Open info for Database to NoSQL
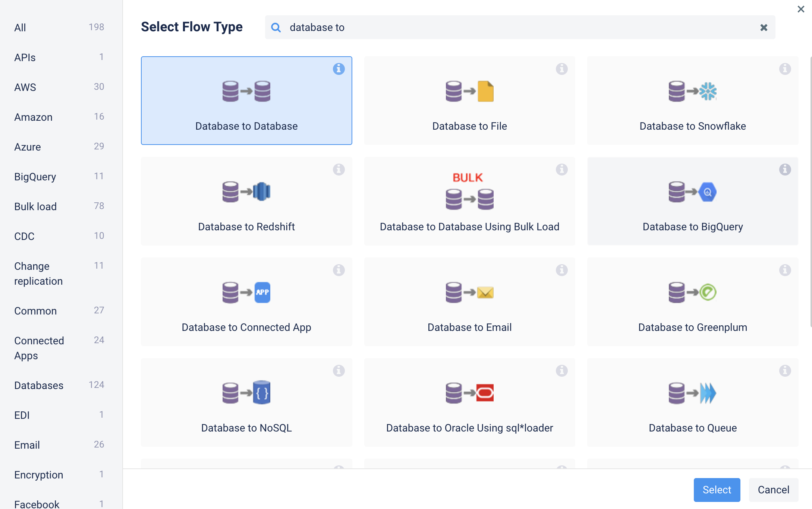812x509 pixels. point(339,371)
